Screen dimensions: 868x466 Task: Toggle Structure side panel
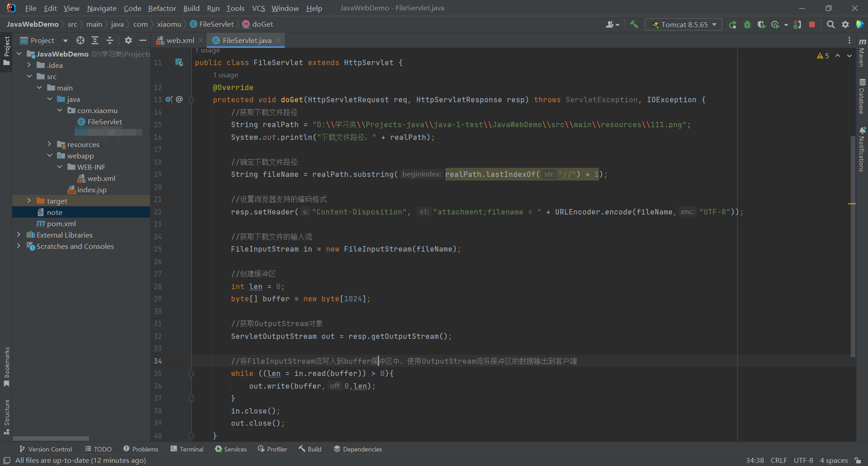coord(6,416)
